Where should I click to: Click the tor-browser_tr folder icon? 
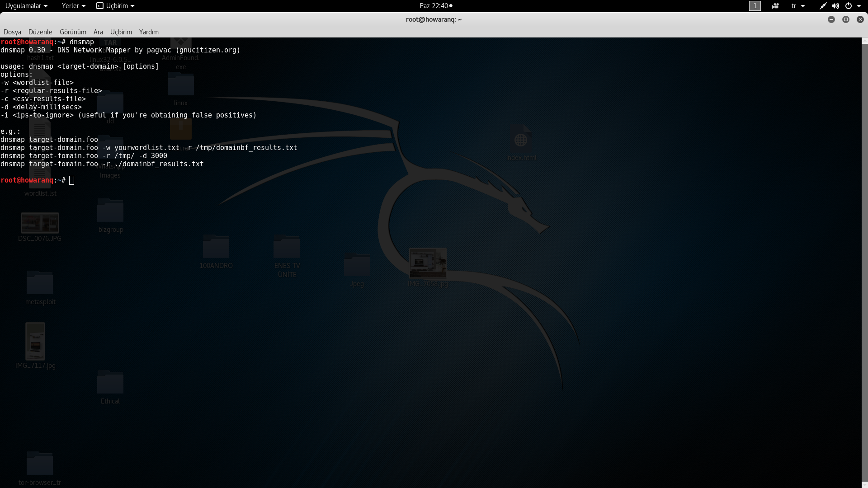pyautogui.click(x=40, y=464)
